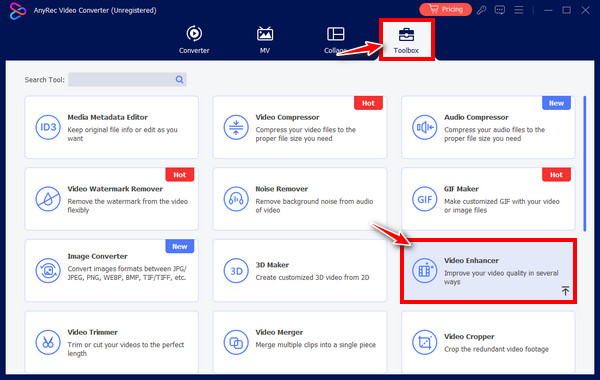Click the Video Compressor icon
The height and width of the screenshot is (380, 600).
pyautogui.click(x=236, y=127)
